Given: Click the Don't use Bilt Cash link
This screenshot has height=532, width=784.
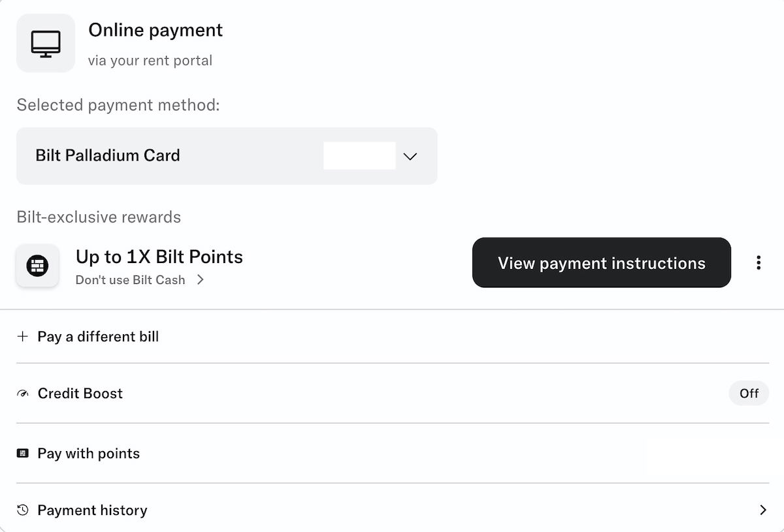Looking at the screenshot, I should 130,280.
